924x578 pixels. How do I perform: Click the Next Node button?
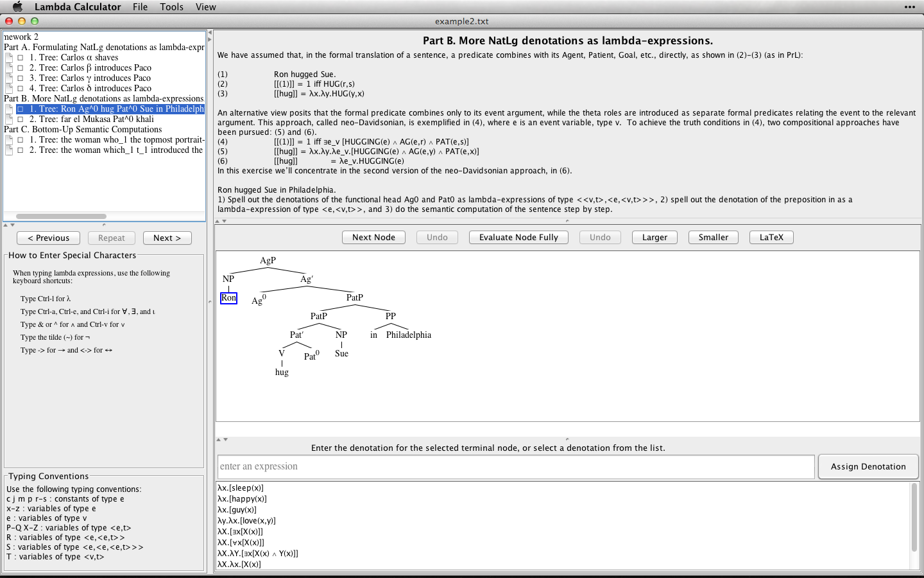click(373, 237)
